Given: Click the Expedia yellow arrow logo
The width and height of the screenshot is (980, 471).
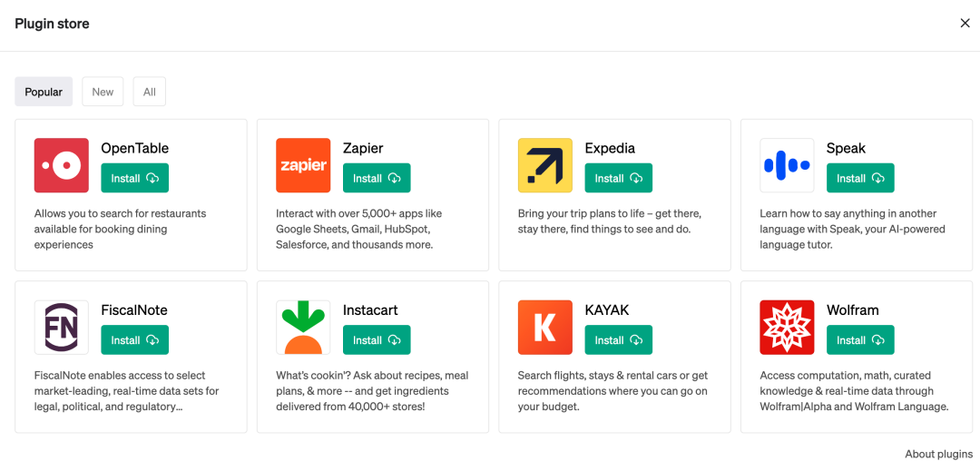Looking at the screenshot, I should pos(545,165).
